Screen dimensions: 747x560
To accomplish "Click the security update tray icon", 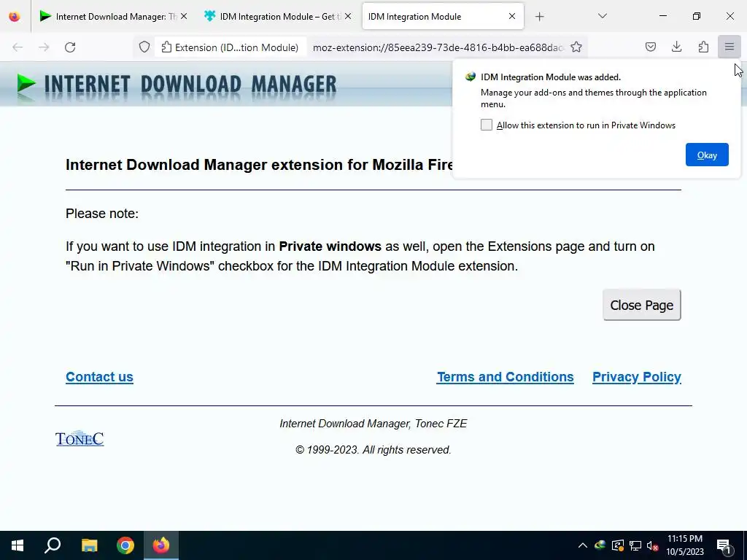I will 618,545.
